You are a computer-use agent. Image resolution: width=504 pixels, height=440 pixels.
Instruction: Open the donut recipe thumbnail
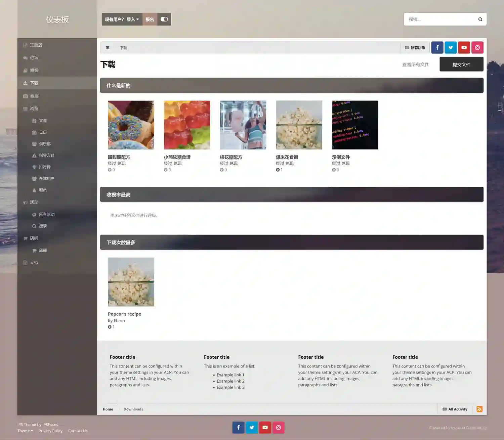coord(131,125)
